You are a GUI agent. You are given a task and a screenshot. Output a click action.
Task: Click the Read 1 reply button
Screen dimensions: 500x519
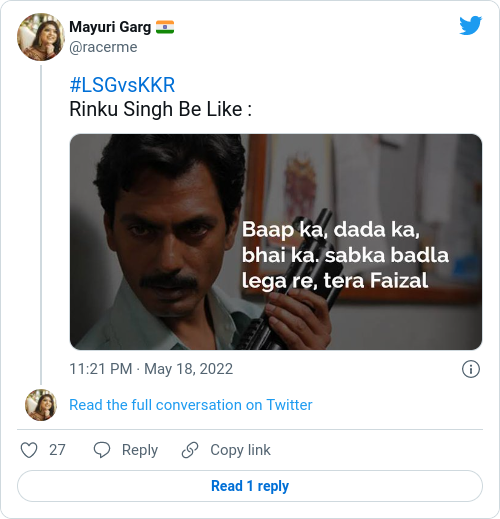250,486
